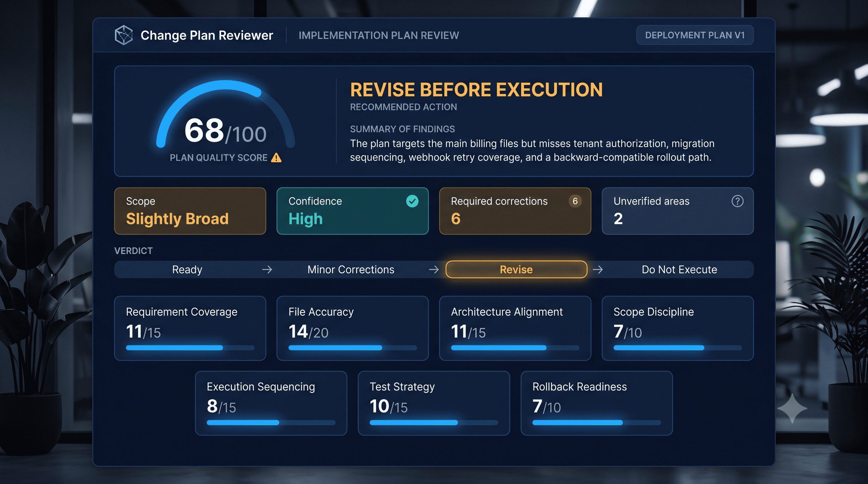868x484 pixels.
Task: Click the Execution Sequencing 8/15 score
Action: 221,406
